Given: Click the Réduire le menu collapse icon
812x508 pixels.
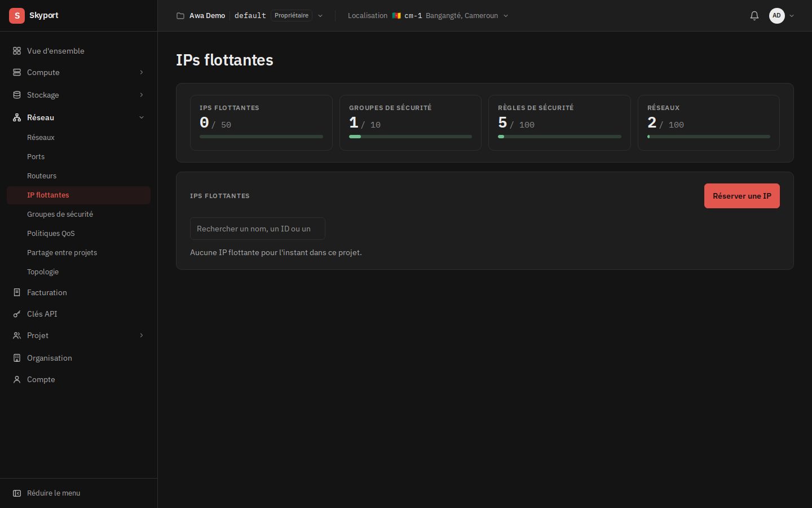Looking at the screenshot, I should (17, 493).
